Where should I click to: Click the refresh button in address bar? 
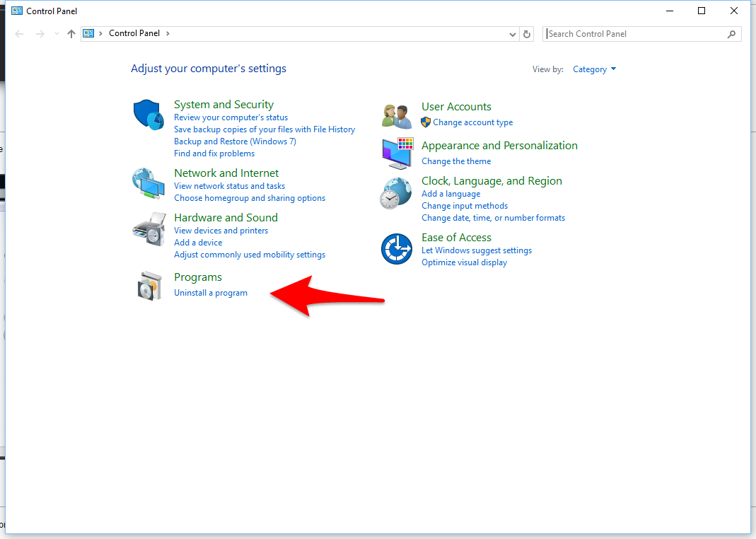point(527,34)
